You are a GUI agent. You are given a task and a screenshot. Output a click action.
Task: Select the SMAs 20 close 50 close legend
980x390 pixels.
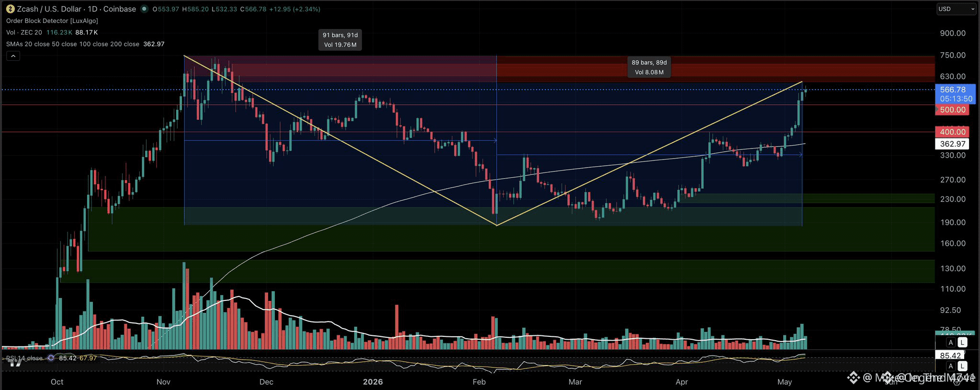point(73,44)
